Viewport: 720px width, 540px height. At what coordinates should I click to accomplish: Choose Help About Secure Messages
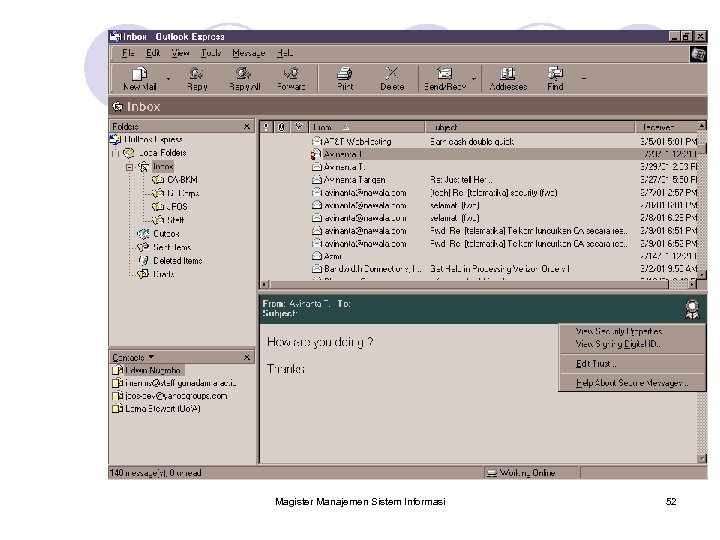[632, 382]
